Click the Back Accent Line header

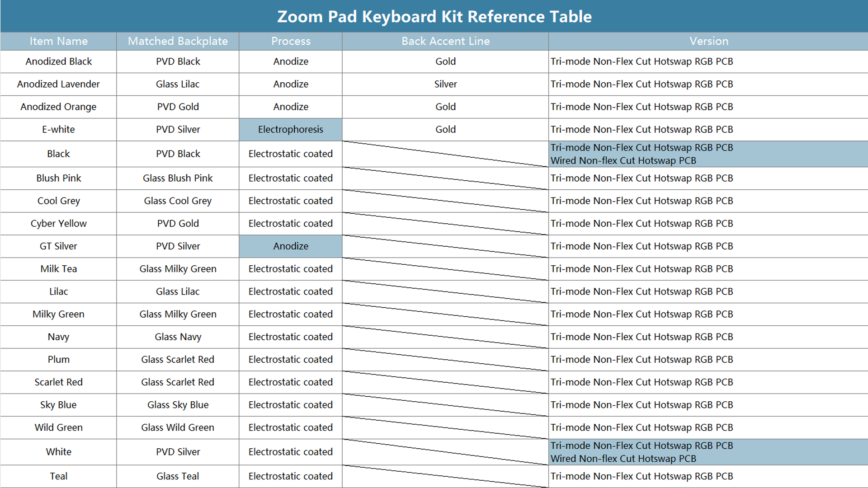tap(445, 41)
